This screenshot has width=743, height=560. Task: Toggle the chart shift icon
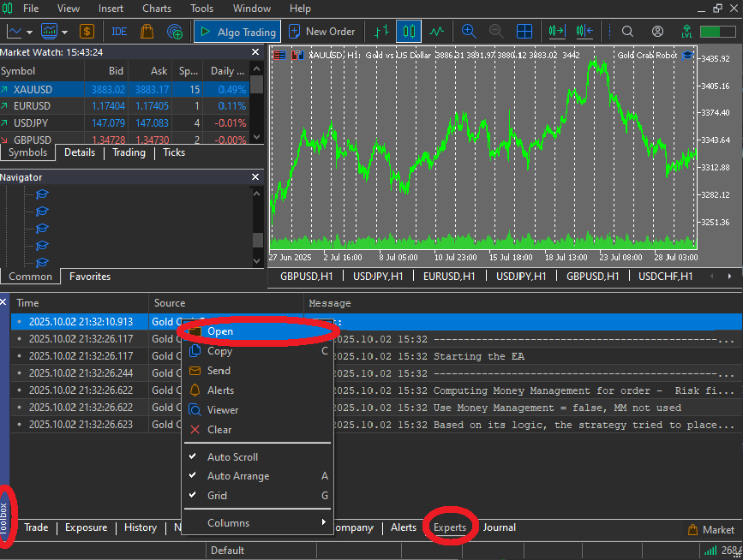click(586, 32)
